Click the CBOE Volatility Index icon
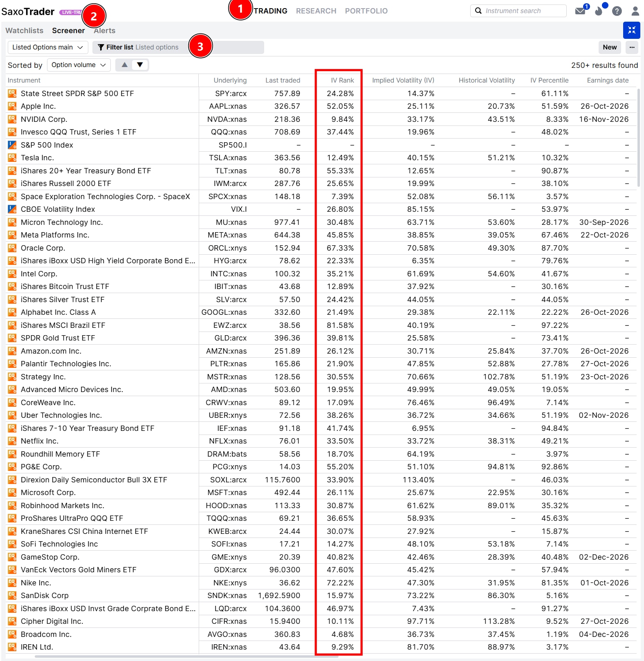Image resolution: width=644 pixels, height=661 pixels. pos(12,209)
